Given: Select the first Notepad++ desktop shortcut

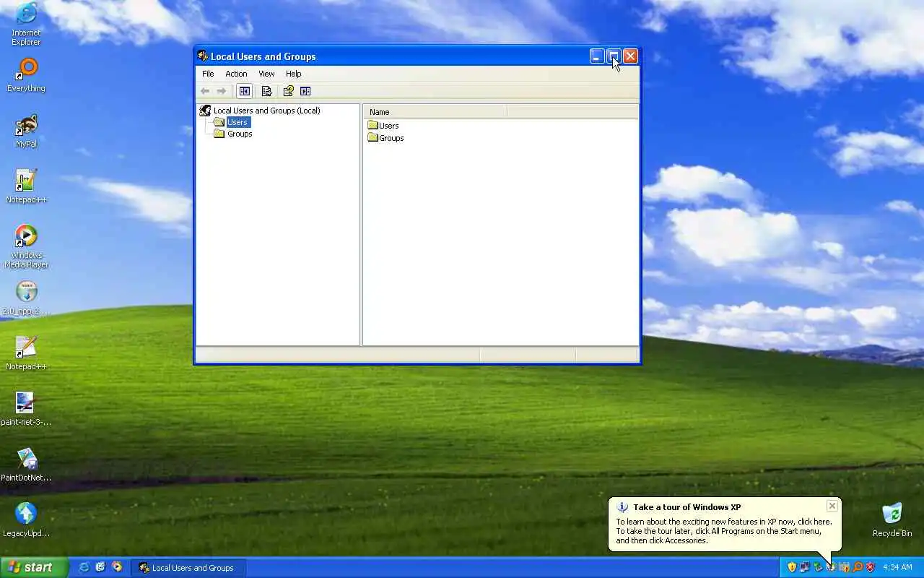Looking at the screenshot, I should [x=26, y=187].
